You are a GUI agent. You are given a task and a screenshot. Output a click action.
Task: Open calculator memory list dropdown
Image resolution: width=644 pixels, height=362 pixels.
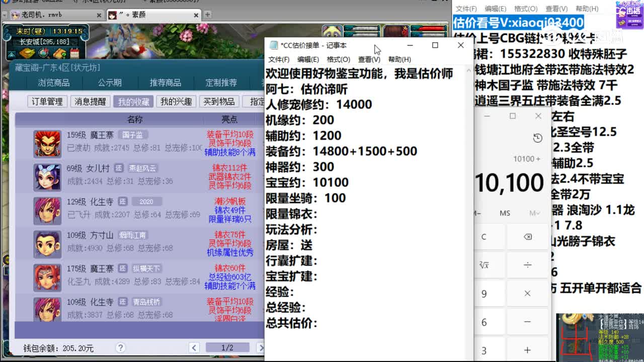click(x=534, y=213)
